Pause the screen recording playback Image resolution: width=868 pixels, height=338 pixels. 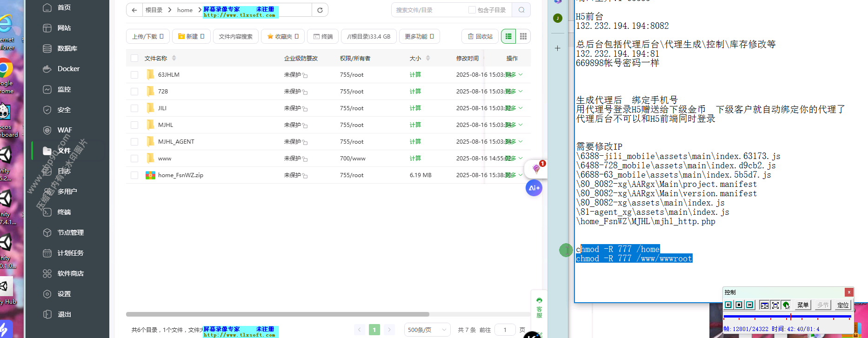point(728,305)
